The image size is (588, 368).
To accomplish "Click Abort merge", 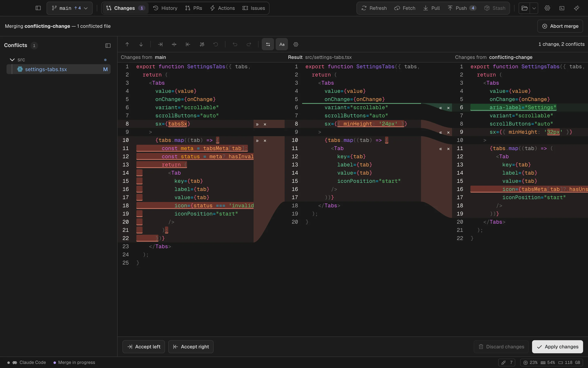I will (x=560, y=26).
